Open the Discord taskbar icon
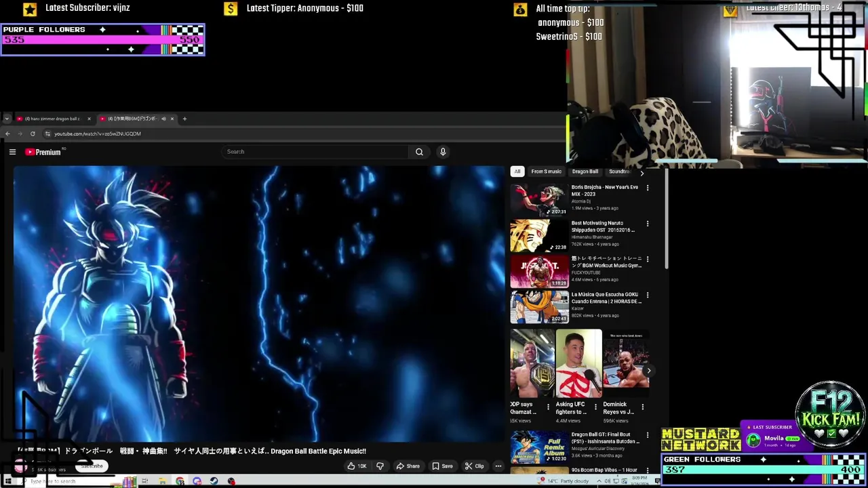Screen dimensions: 868x488 (x=197, y=481)
